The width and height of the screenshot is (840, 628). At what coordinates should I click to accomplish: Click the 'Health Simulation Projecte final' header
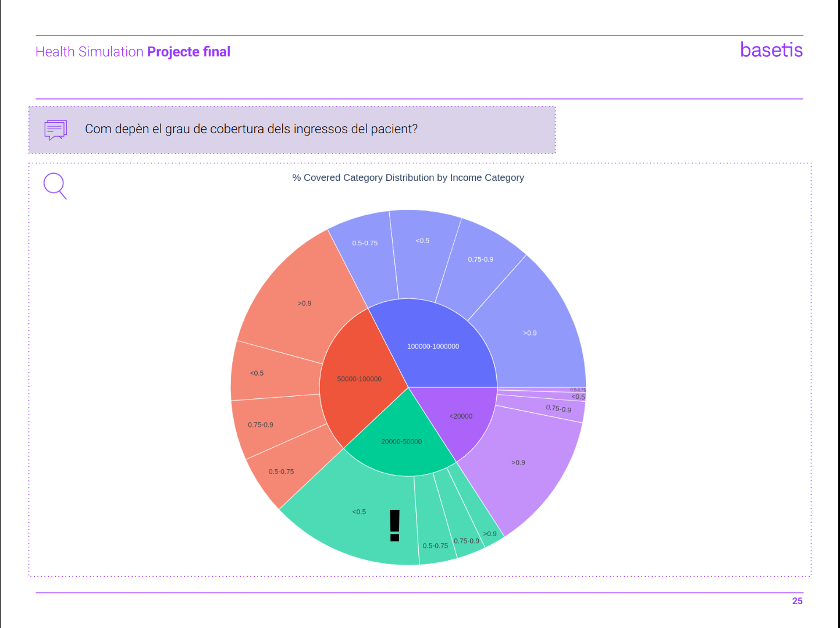[x=133, y=52]
